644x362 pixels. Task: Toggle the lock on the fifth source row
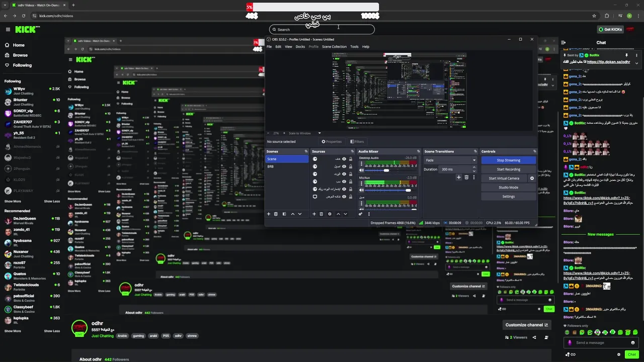coord(350,189)
